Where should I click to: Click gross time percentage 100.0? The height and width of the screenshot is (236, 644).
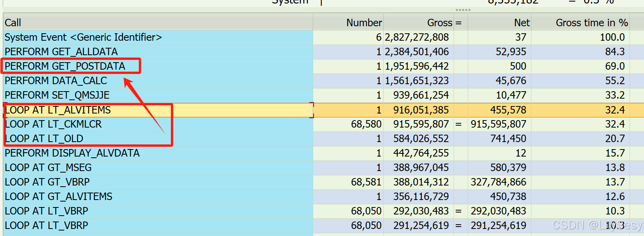point(612,37)
